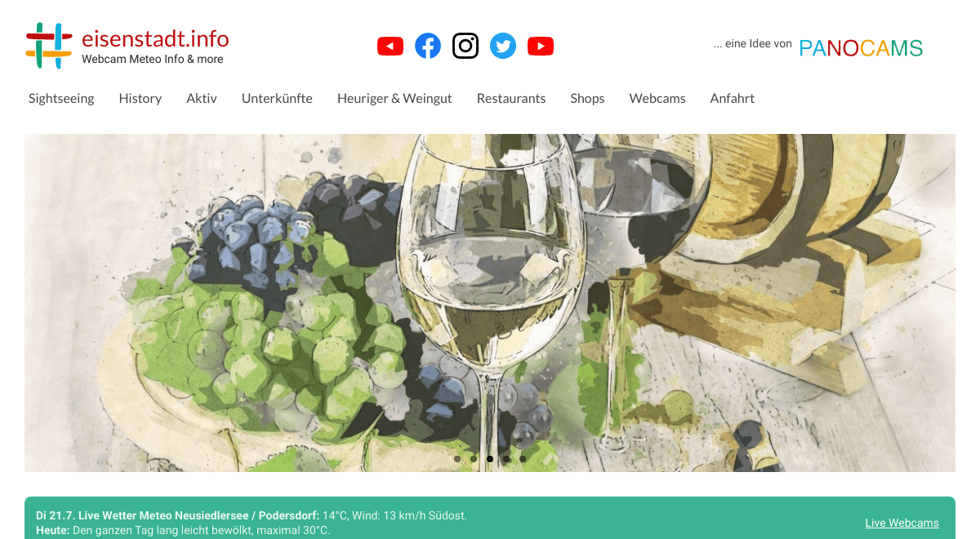Click the eisenstadt.info site title
This screenshot has width=980, height=539.
[155, 38]
